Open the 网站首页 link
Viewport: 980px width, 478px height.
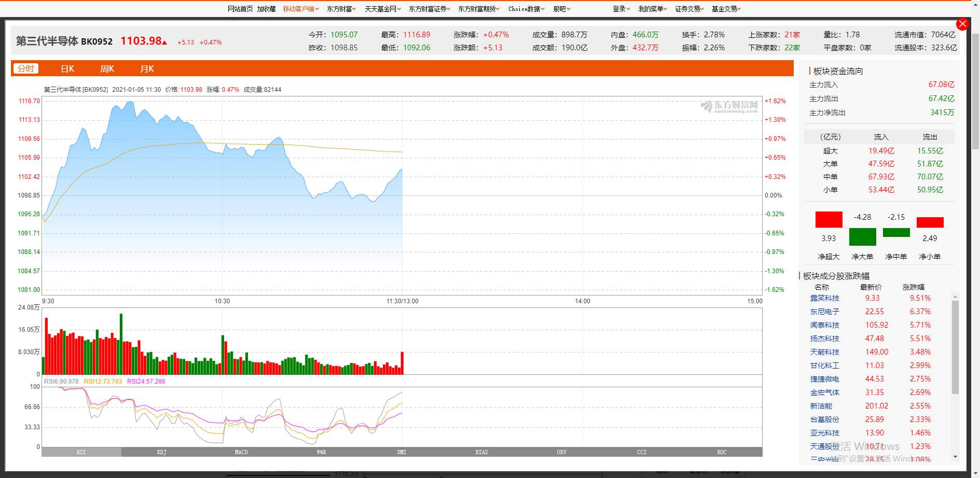tap(240, 9)
